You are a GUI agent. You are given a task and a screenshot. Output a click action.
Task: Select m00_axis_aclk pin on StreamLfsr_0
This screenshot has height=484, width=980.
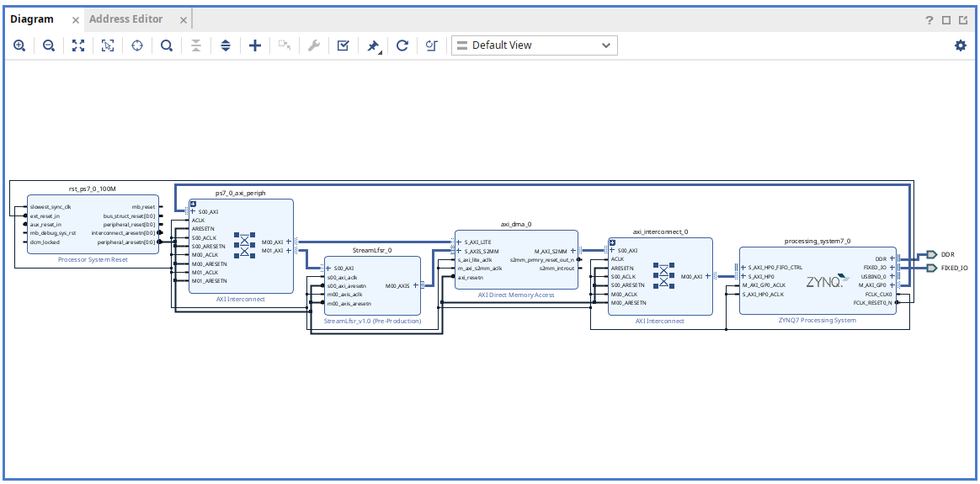pos(344,295)
